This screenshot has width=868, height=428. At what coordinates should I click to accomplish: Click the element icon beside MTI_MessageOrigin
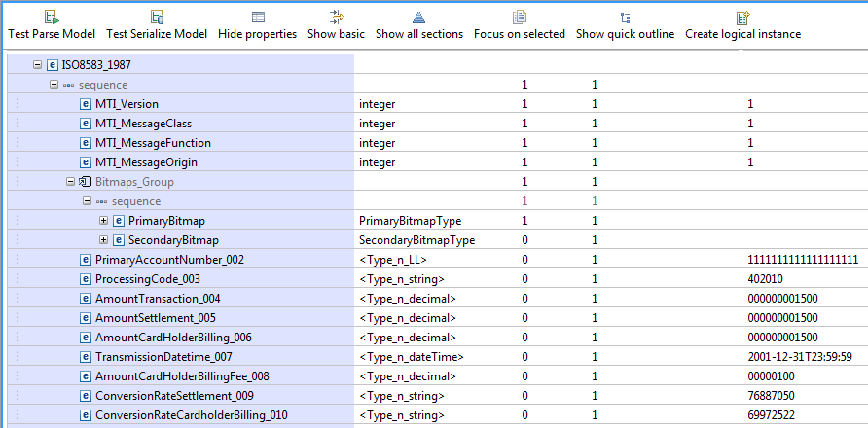coord(86,162)
